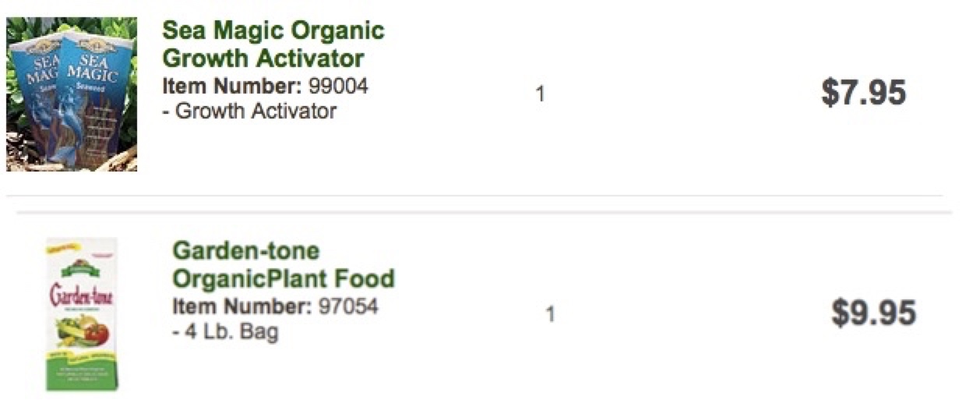
Task: Click the $7.95 price
Action: [863, 93]
